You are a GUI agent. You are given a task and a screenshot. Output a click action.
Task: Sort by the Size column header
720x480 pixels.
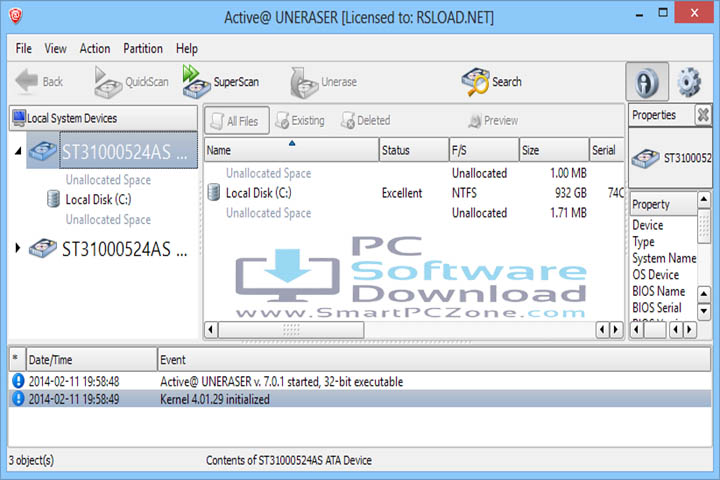(x=554, y=150)
